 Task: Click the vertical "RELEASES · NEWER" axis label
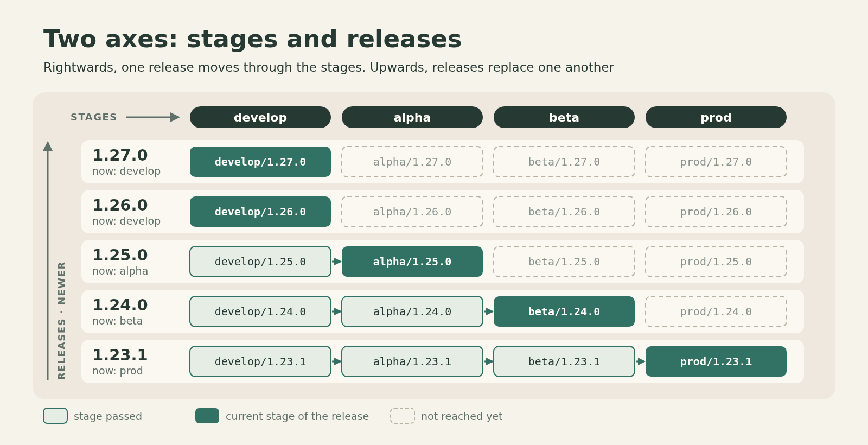click(62, 320)
